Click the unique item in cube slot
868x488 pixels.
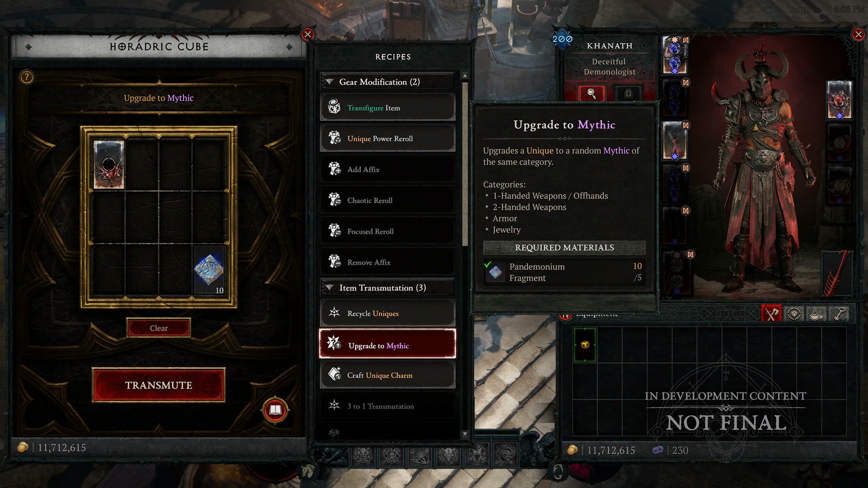coord(108,164)
